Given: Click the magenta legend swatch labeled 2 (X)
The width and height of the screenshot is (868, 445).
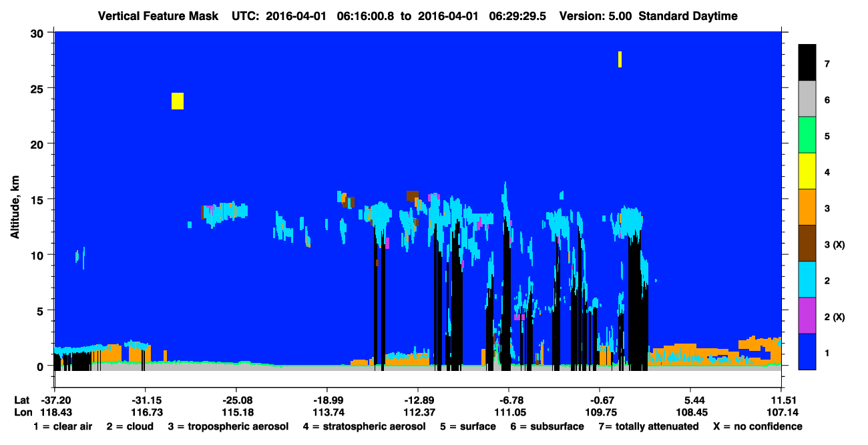Looking at the screenshot, I should [807, 316].
